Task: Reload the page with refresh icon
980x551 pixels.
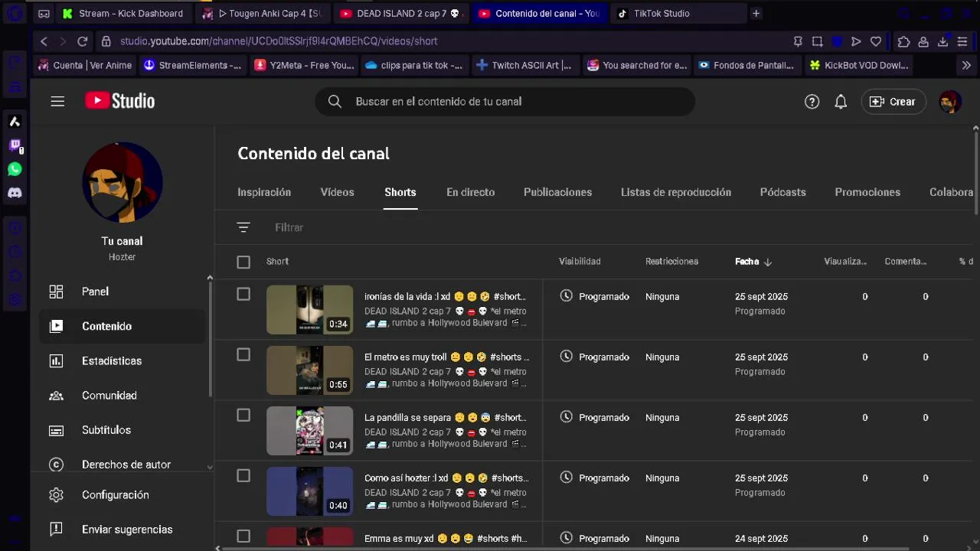Action: point(83,41)
